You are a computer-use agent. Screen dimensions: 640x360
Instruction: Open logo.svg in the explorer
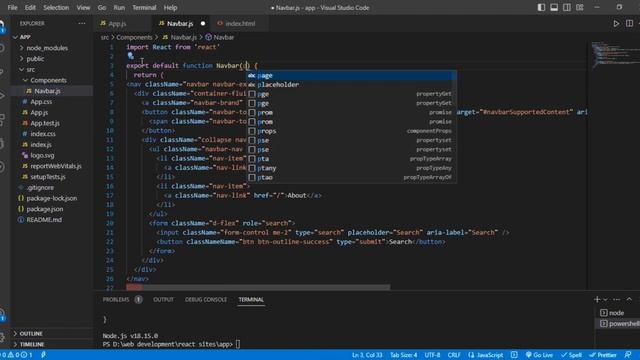[42, 155]
